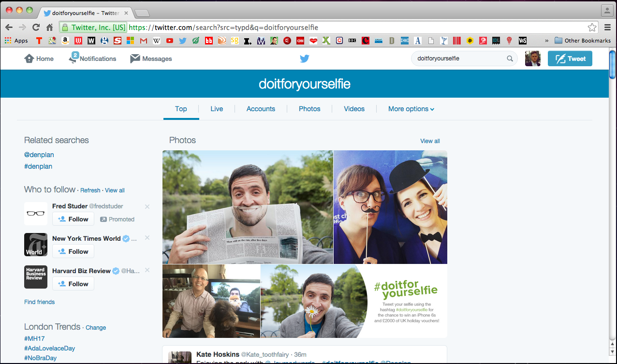
Task: Open the CNN bookmark icon
Action: (300, 41)
